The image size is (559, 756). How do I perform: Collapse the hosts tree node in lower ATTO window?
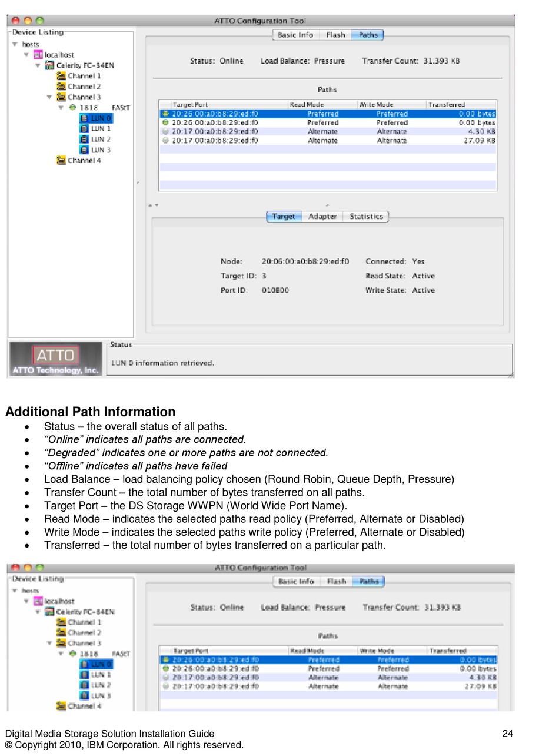click(15, 591)
